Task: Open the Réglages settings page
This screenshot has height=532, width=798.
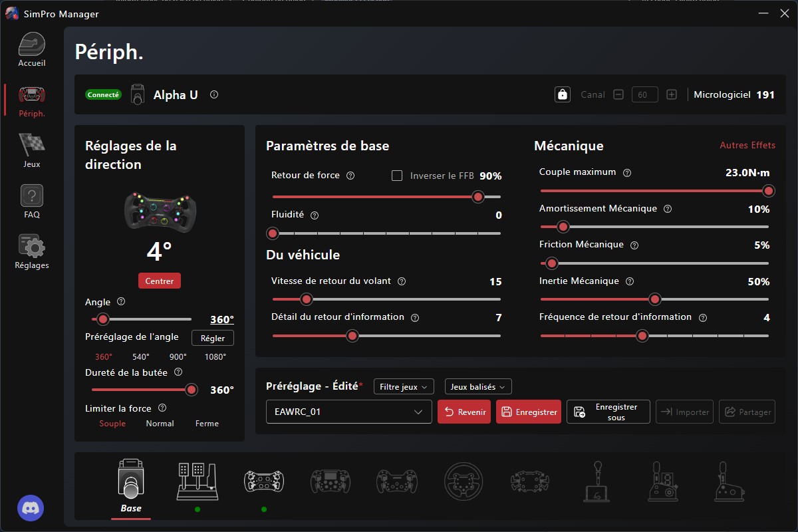Action: coord(32,252)
